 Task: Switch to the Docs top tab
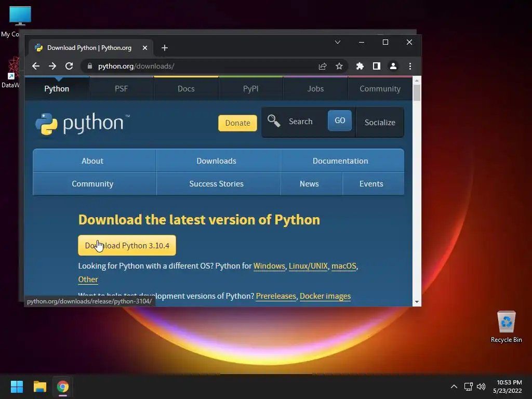(x=186, y=89)
